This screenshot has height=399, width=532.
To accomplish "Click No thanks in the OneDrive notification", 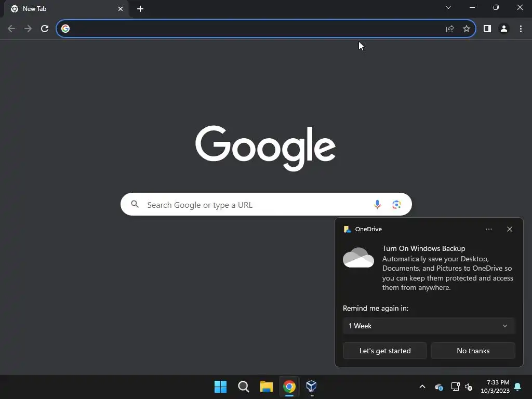I will click(473, 351).
